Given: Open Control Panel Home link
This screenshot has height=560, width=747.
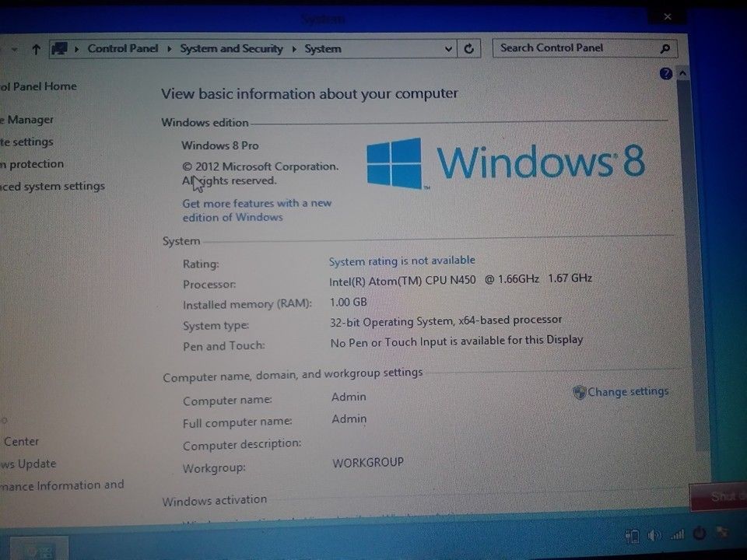Looking at the screenshot, I should click(x=38, y=86).
